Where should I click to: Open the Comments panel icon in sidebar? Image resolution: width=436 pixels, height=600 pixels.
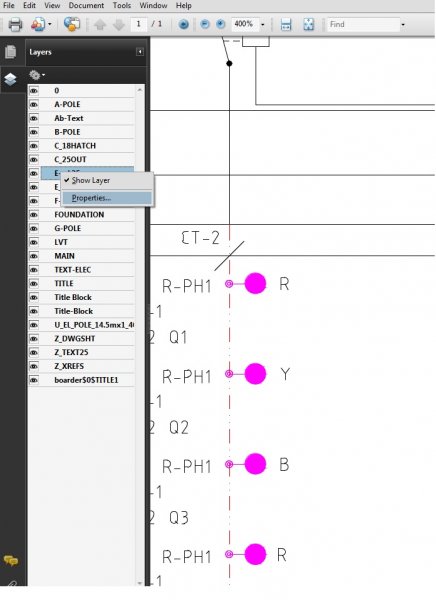pyautogui.click(x=11, y=561)
